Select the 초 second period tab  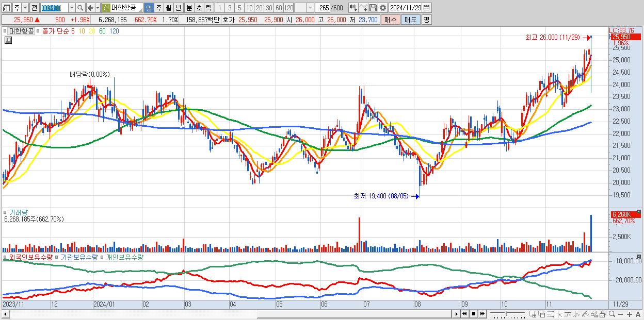tap(199, 8)
